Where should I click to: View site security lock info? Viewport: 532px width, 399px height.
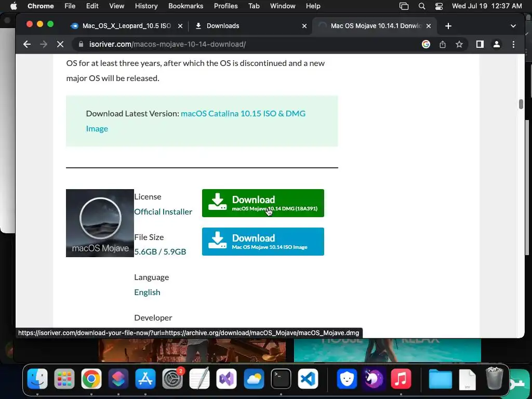[81, 44]
